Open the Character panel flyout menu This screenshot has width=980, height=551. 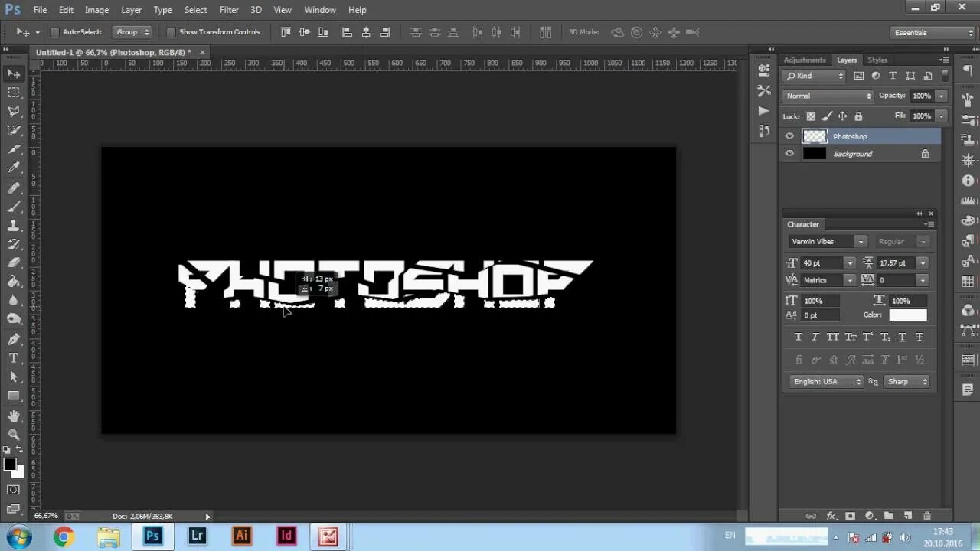929,224
